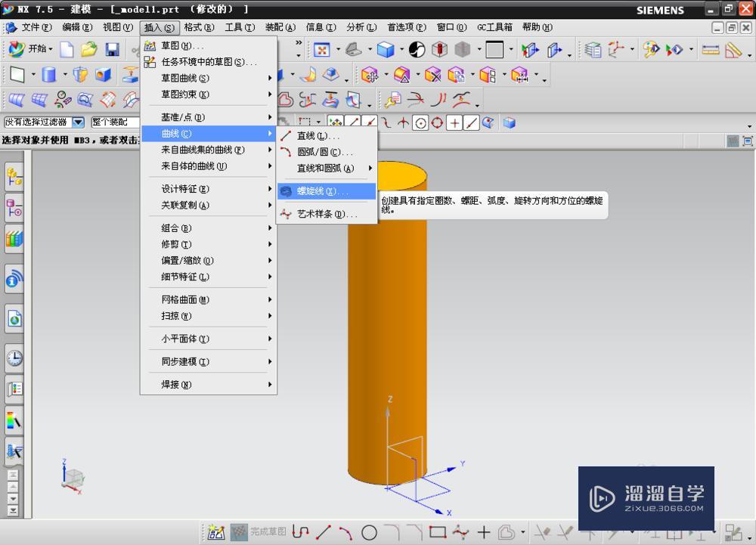
Task: Select the Arc sketch tool at bottom
Action: point(345,532)
